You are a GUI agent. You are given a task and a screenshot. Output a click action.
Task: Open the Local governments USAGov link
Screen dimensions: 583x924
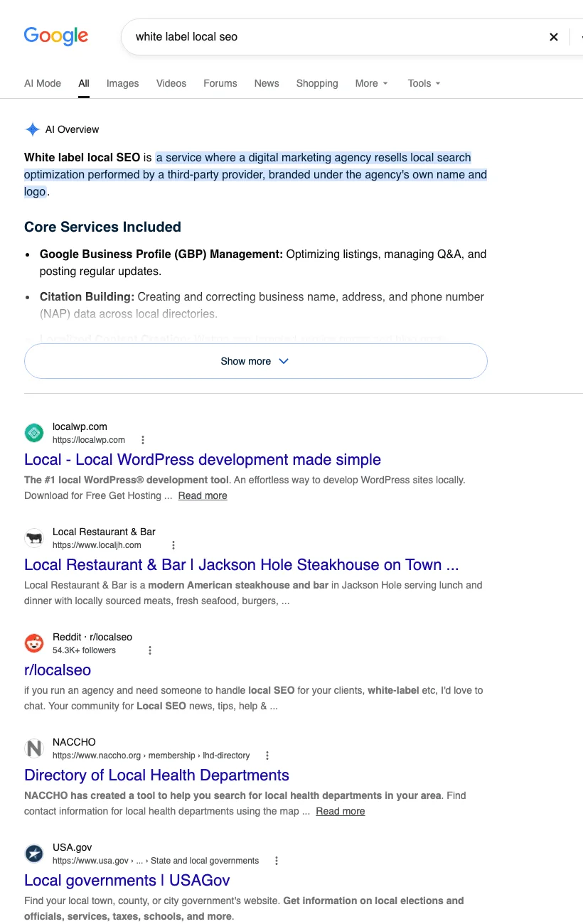point(127,880)
